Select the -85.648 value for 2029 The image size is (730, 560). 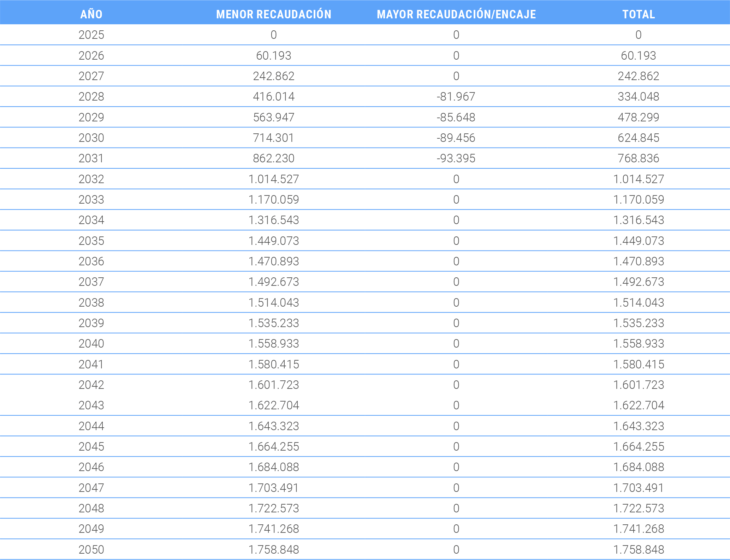pos(456,117)
